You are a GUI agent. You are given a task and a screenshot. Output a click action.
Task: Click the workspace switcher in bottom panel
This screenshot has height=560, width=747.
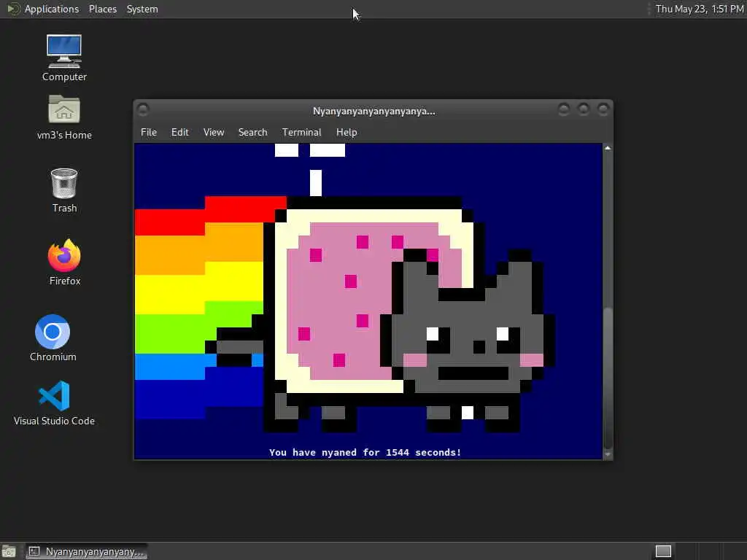pyautogui.click(x=663, y=551)
